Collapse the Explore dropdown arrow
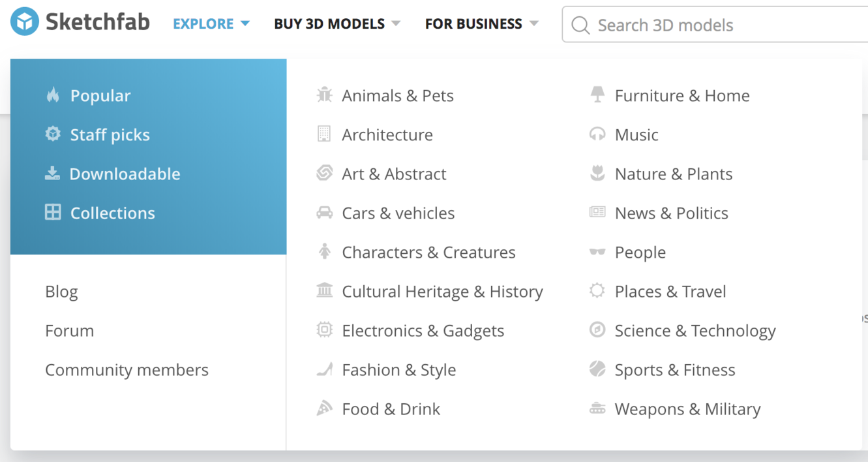 pyautogui.click(x=245, y=24)
